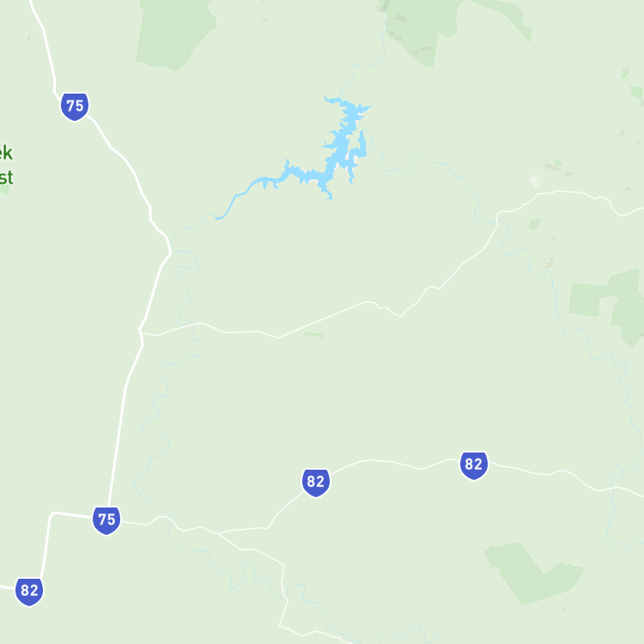Select the central route 82 shield
The height and width of the screenshot is (644, 644).
pos(316,483)
